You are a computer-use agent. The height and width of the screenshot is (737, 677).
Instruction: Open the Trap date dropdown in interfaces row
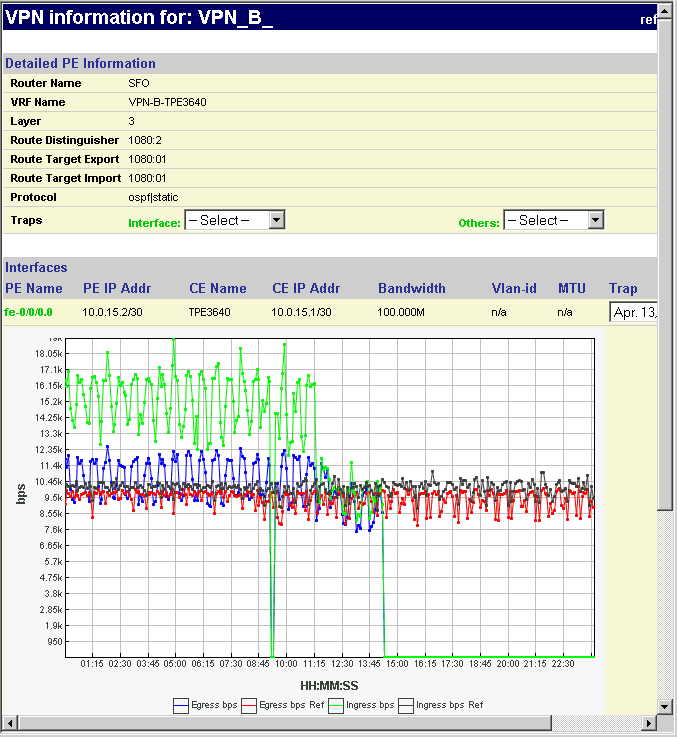click(632, 313)
